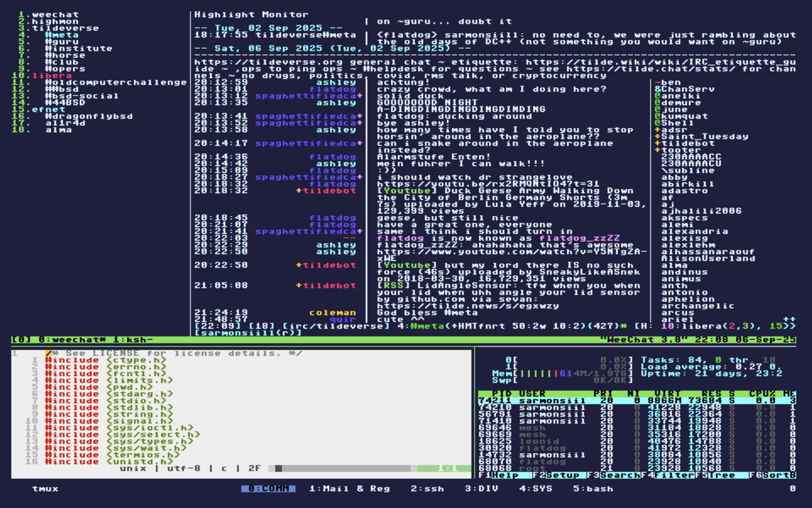Open the #44BSD channel buffer

coord(65,102)
